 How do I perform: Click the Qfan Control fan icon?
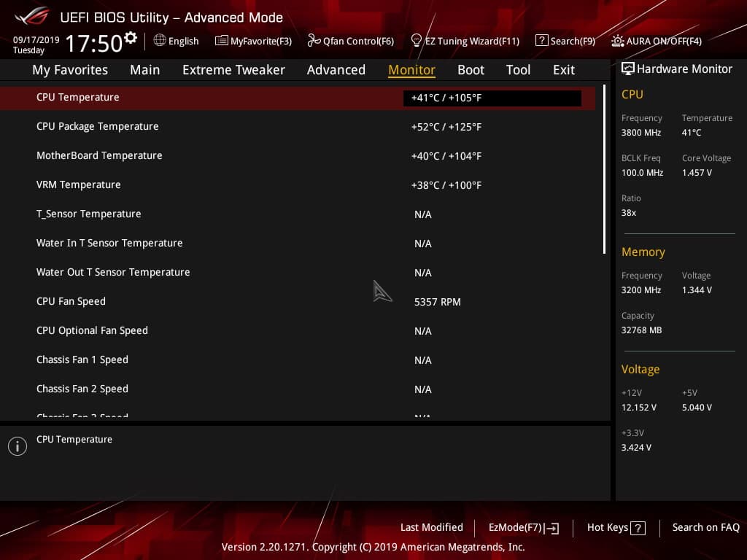(314, 41)
